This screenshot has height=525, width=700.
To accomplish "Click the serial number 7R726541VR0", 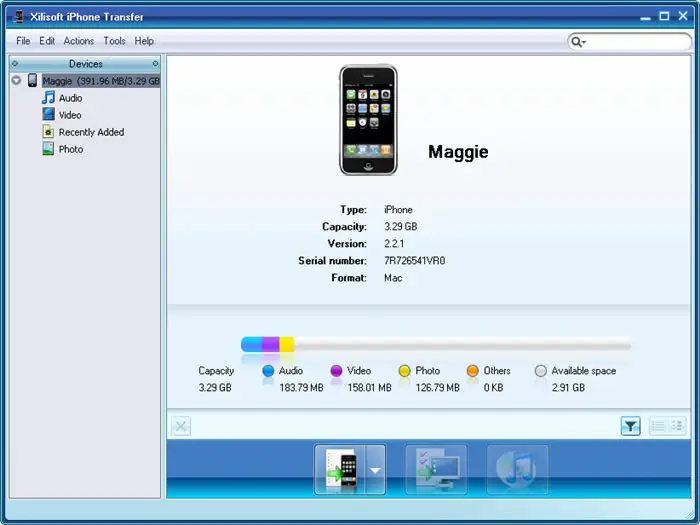I will pos(414,261).
